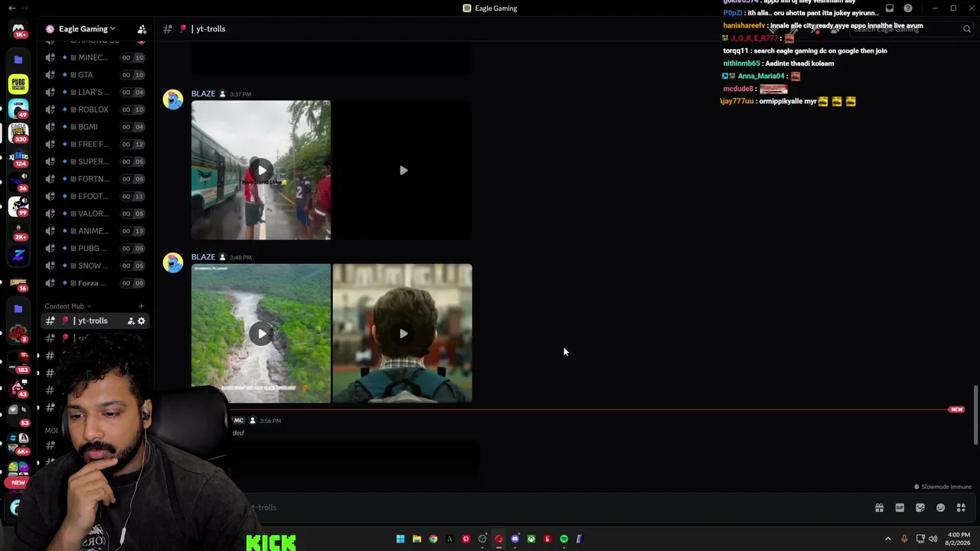Open the server icon with 183 badge
Screen dimensions: 980x551
(18, 360)
